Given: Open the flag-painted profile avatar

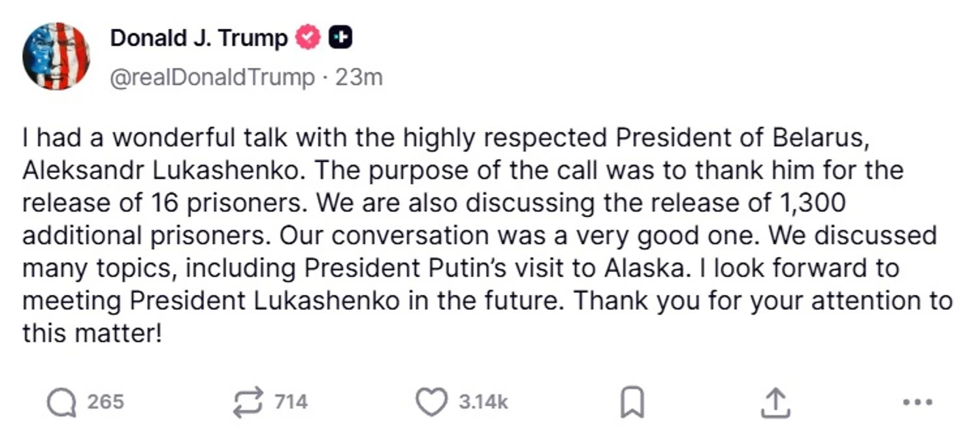Looking at the screenshot, I should [x=56, y=56].
